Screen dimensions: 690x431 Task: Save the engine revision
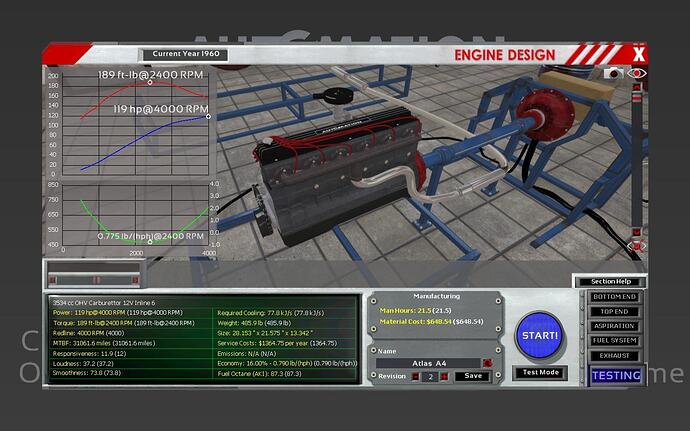point(471,376)
